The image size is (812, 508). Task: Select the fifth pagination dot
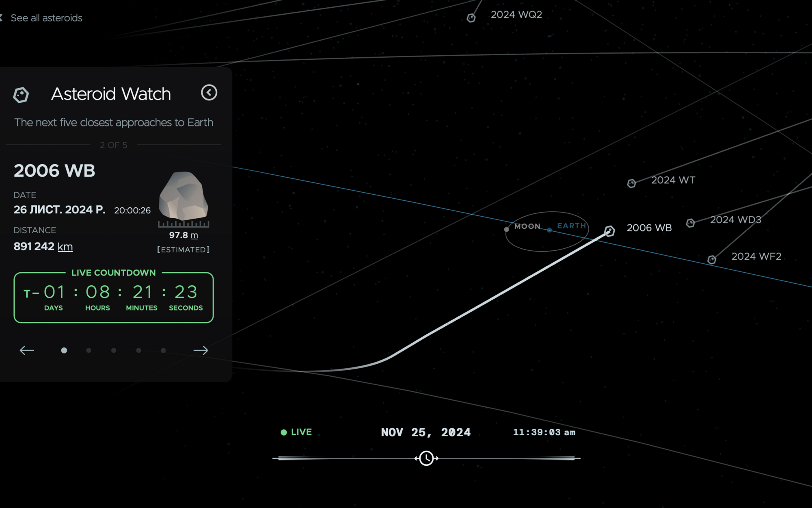tap(163, 350)
